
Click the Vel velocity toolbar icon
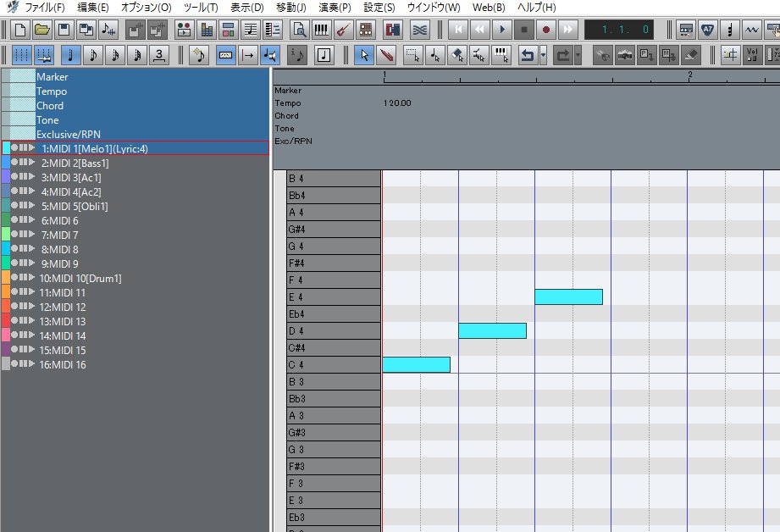tap(752, 55)
